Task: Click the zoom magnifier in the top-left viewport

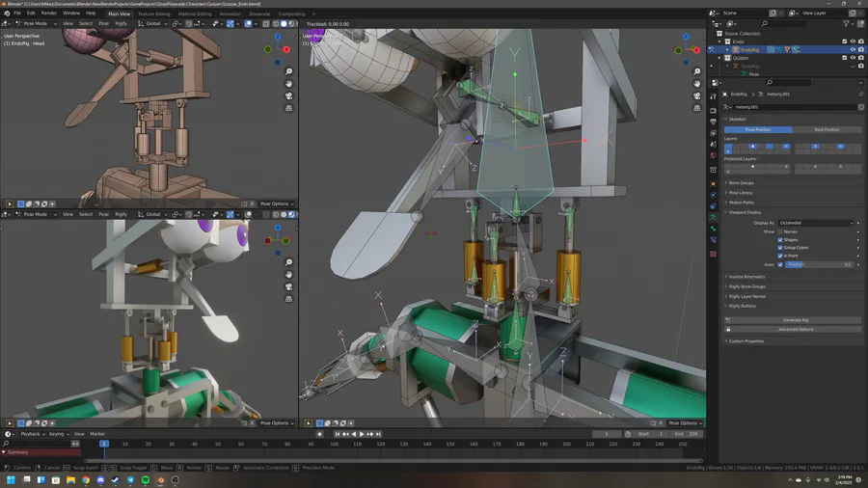Action: click(289, 71)
